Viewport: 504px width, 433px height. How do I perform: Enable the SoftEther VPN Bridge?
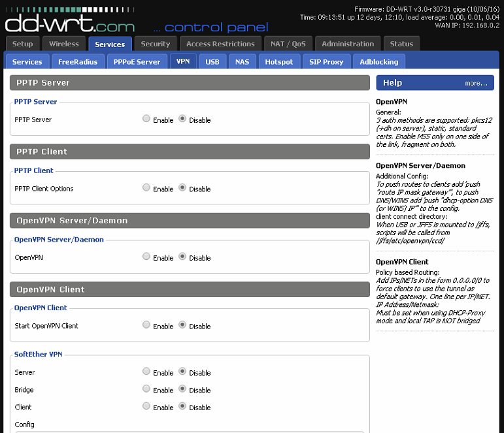[x=146, y=389]
